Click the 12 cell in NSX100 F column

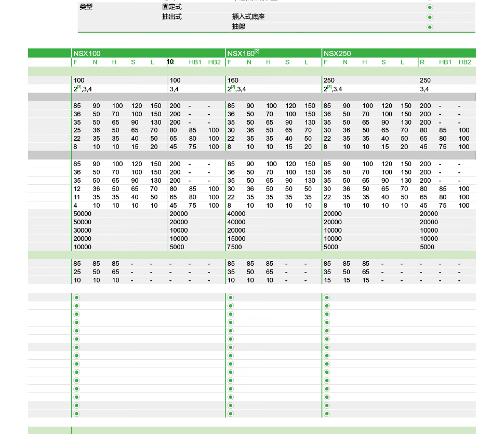(77, 189)
